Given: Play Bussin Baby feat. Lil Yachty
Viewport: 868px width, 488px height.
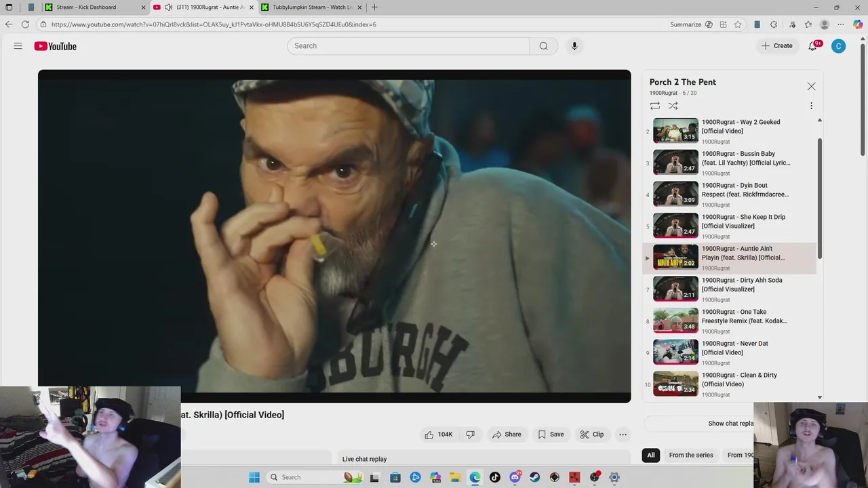Looking at the screenshot, I should (x=730, y=163).
